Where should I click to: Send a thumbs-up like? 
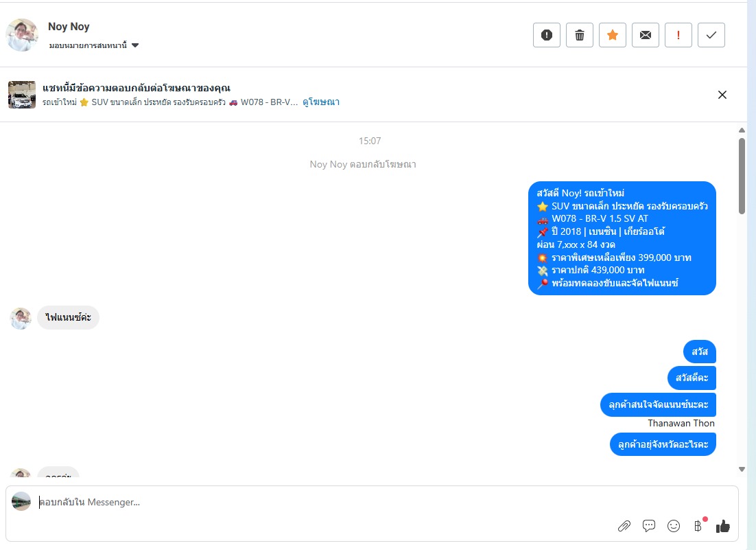pos(723,526)
